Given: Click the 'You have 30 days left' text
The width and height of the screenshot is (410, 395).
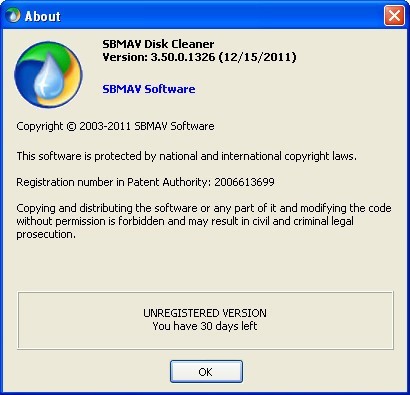Looking at the screenshot, I should pyautogui.click(x=205, y=326).
